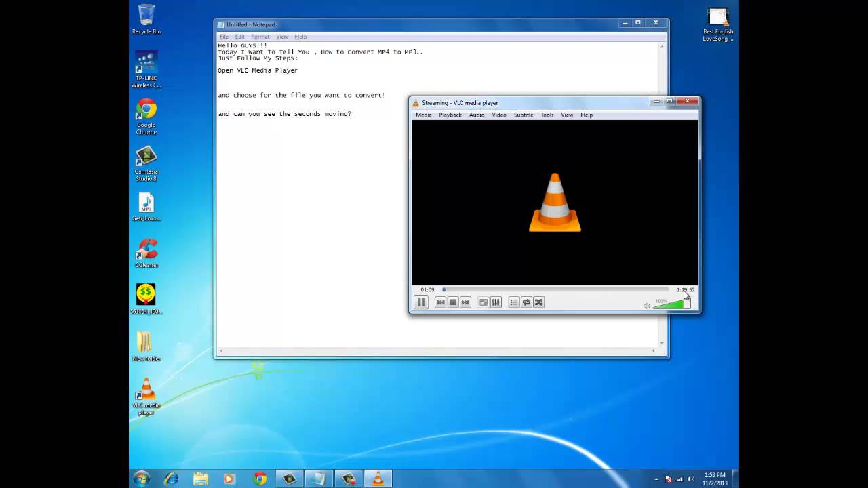The image size is (868, 488).
Task: Click VLC cone icon in title bar
Action: pos(416,103)
